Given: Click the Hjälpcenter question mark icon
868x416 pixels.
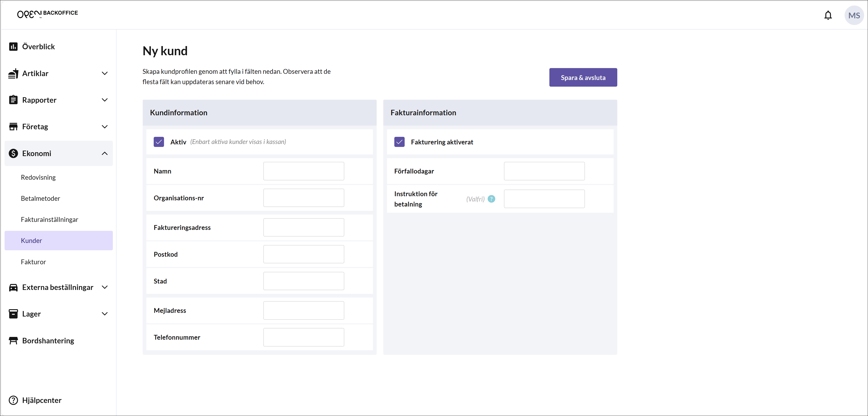Looking at the screenshot, I should [13, 400].
